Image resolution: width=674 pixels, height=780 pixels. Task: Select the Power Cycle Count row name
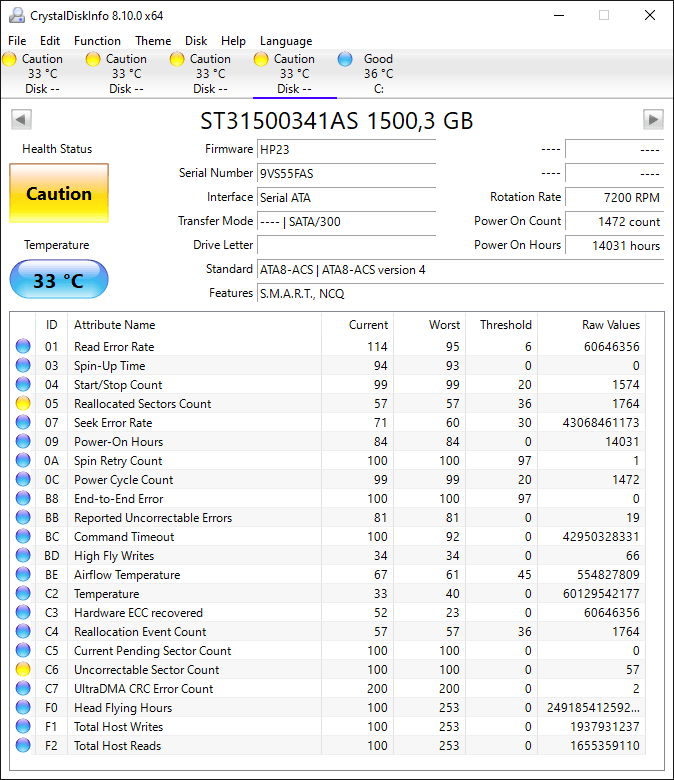tap(123, 480)
